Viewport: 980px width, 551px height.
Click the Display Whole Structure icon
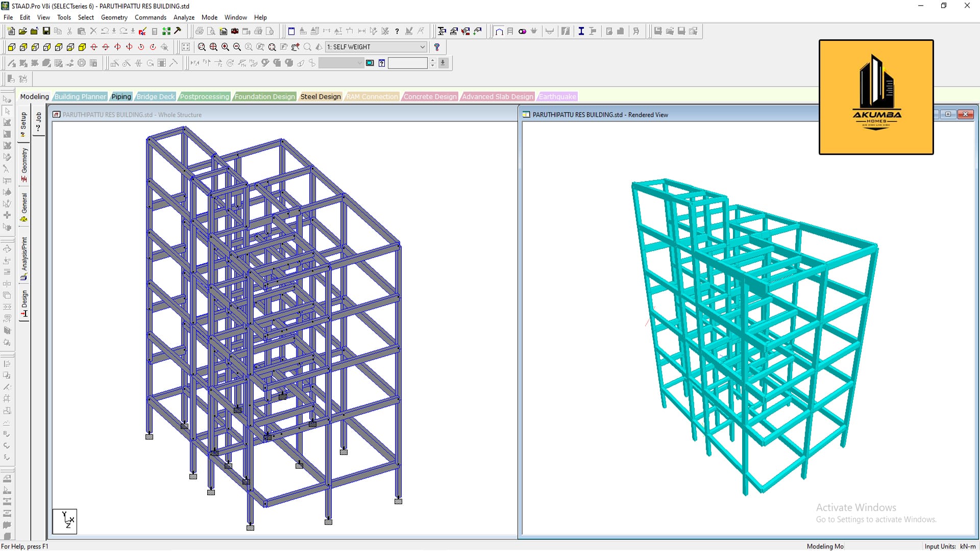(186, 47)
